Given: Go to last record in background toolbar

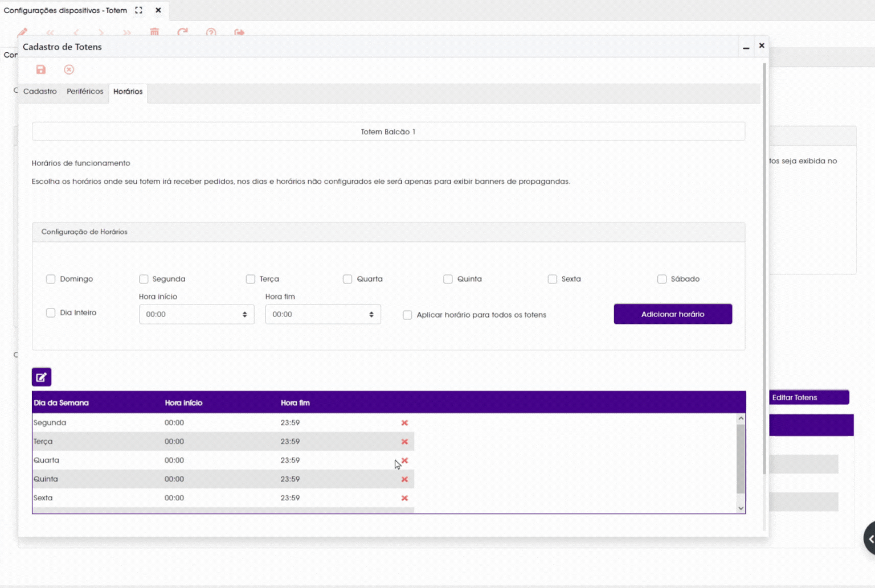Looking at the screenshot, I should tap(126, 32).
